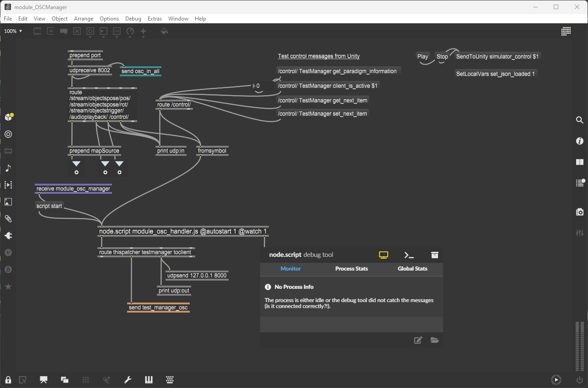Screen dimensions: 588x388
Task: Toggle the grid display in bottom toolbar
Action: (x=86, y=379)
